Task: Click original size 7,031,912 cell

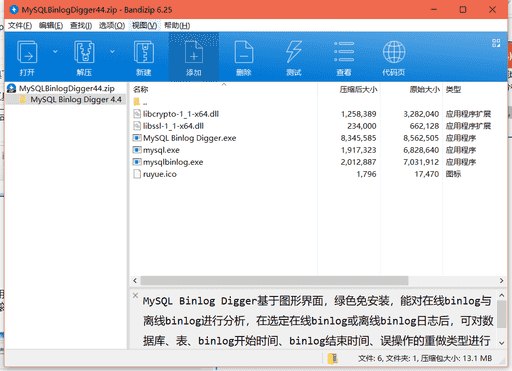Action: 421,162
